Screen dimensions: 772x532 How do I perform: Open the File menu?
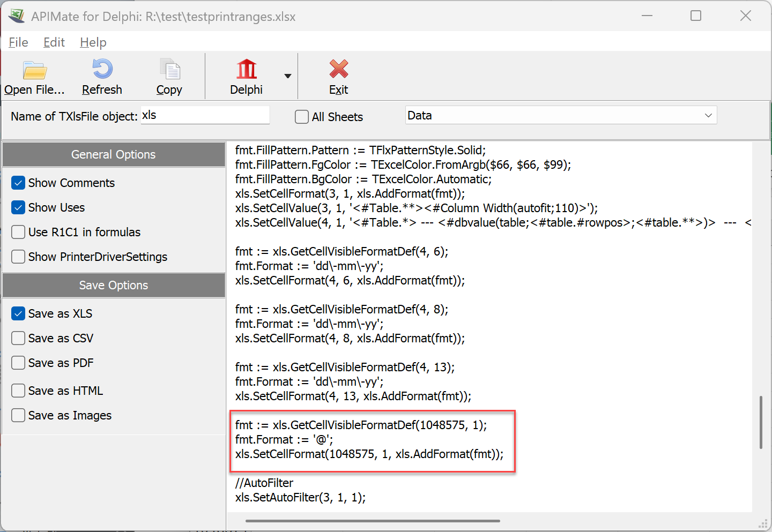(x=18, y=42)
